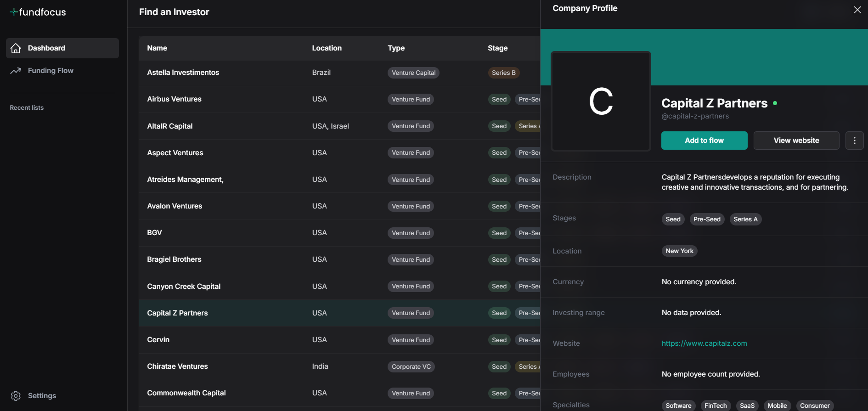Click the Dashboard home icon
868x411 pixels.
pyautogui.click(x=16, y=48)
